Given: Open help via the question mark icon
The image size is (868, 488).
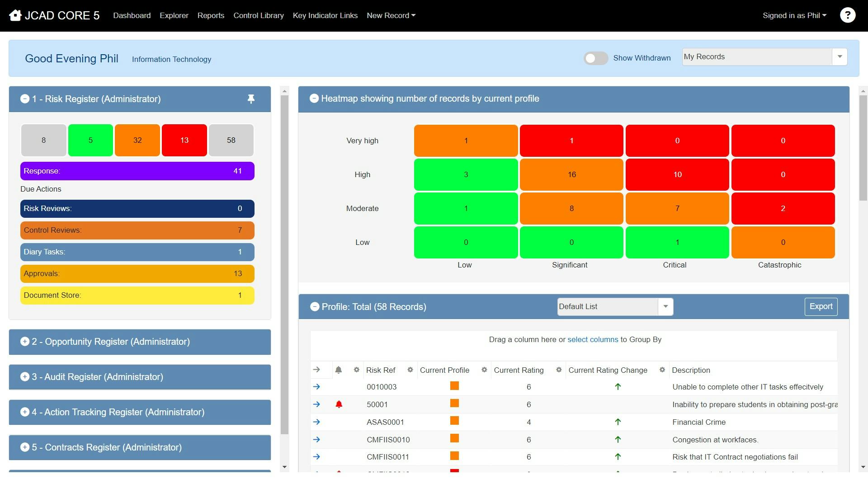Looking at the screenshot, I should coord(848,15).
